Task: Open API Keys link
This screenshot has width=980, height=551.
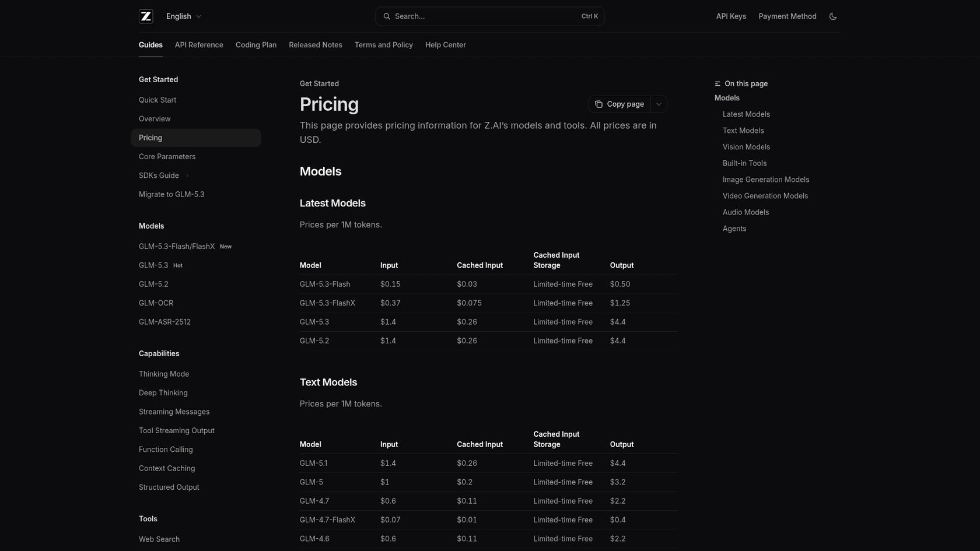Action: tap(731, 16)
